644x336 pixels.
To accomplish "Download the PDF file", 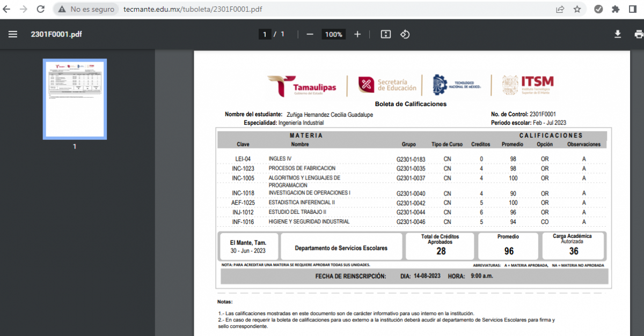I will coord(618,34).
